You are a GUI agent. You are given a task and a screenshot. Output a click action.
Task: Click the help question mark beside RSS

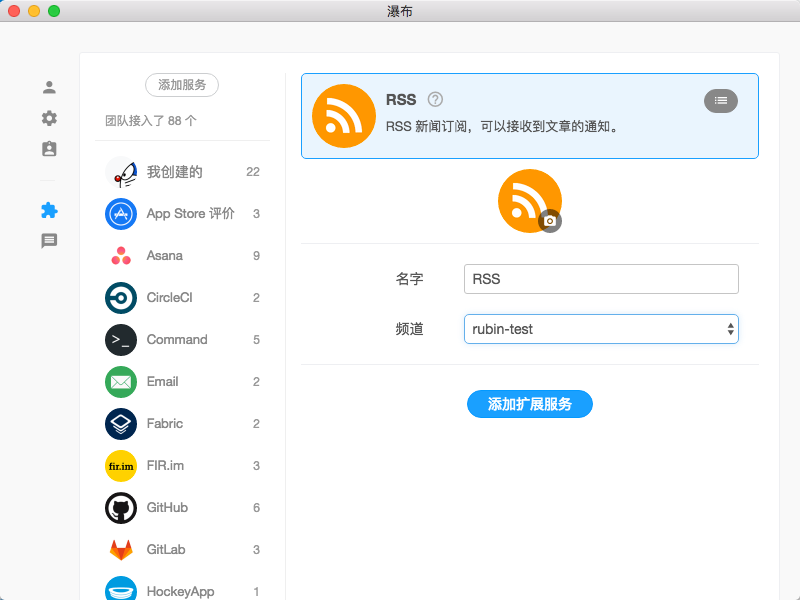(435, 99)
